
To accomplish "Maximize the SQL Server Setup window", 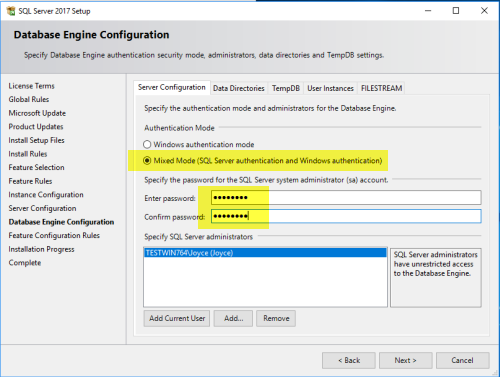I will pyautogui.click(x=456, y=11).
